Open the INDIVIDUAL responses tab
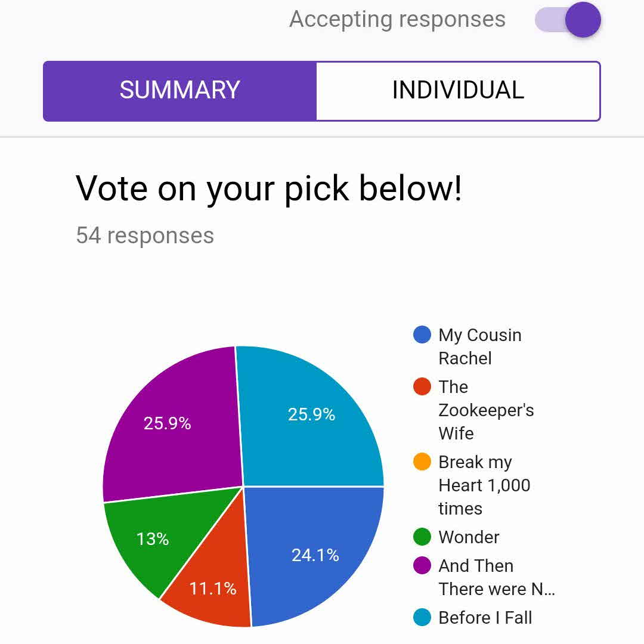The width and height of the screenshot is (644, 644). [x=458, y=91]
